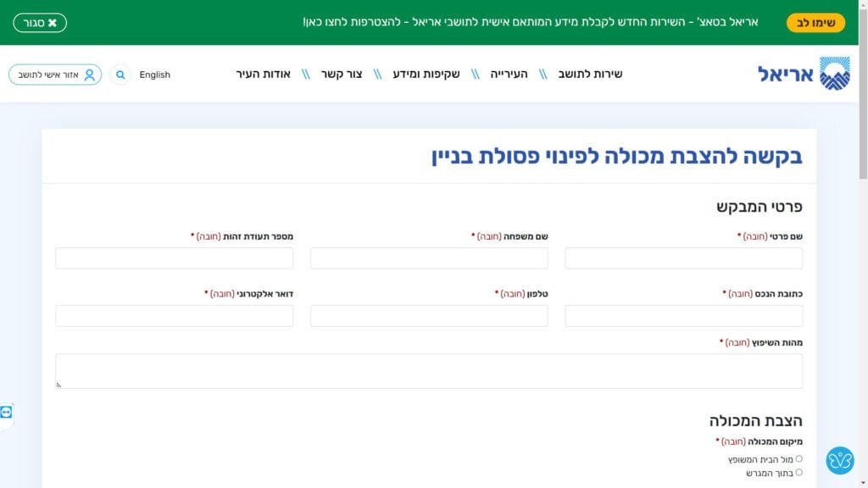868x488 pixels.
Task: Click the שם פרטי input field
Action: click(x=683, y=258)
